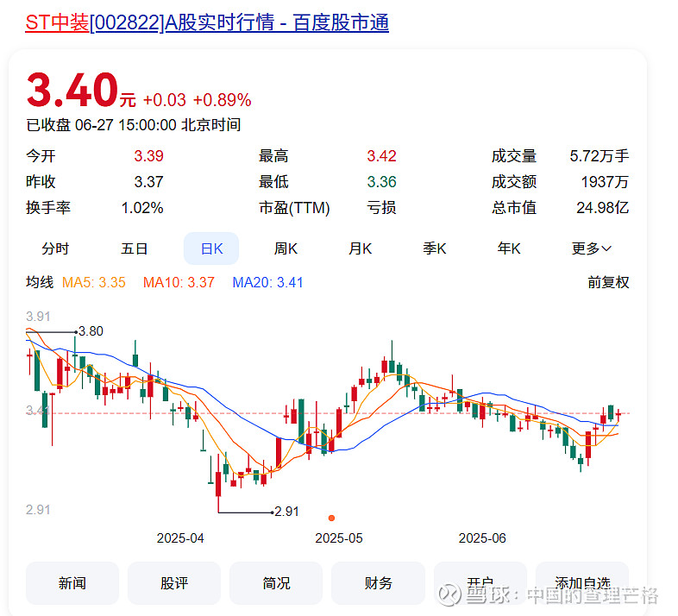678x616 pixels.
Task: Open the 新闻 section
Action: tap(72, 583)
